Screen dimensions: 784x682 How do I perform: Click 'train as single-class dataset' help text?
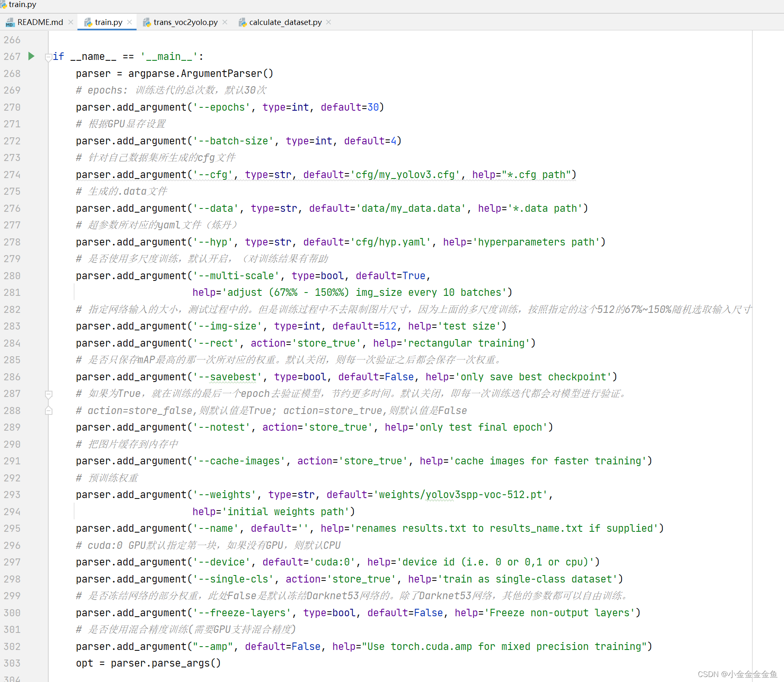(x=528, y=579)
